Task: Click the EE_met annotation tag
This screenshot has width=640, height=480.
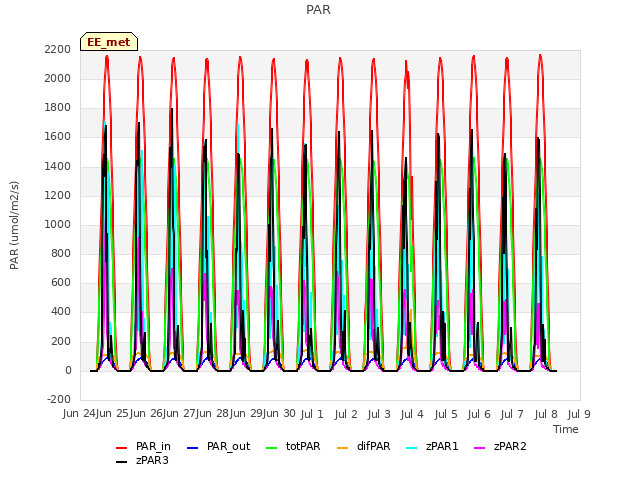Action: 109,42
